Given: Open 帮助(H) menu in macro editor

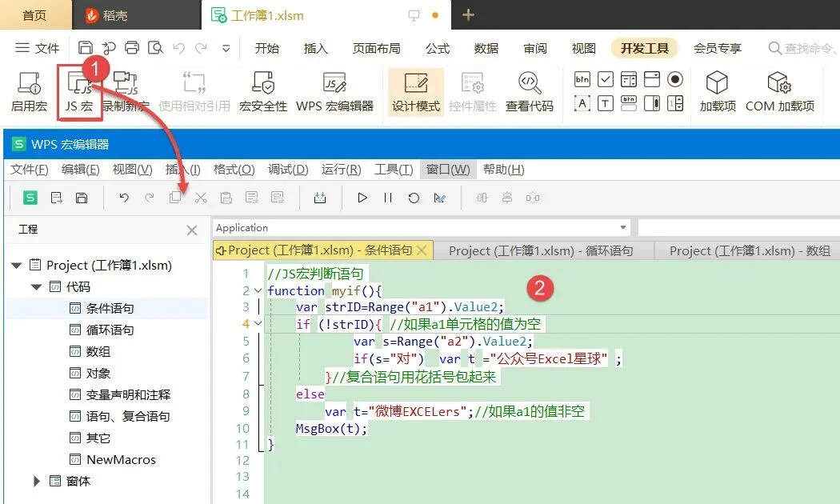Looking at the screenshot, I should click(503, 170).
